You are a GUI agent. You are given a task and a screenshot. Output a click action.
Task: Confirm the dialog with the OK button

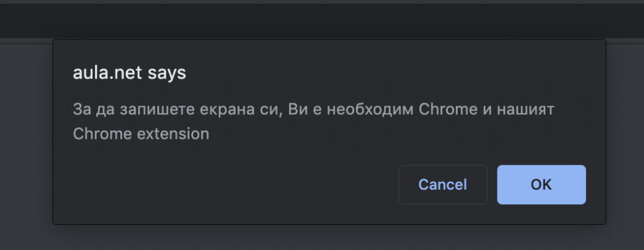(x=541, y=185)
